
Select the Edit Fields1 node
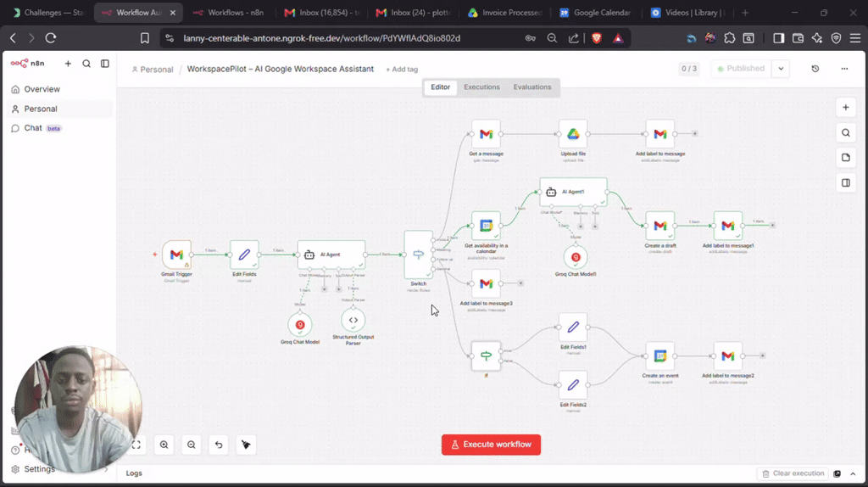(x=573, y=327)
